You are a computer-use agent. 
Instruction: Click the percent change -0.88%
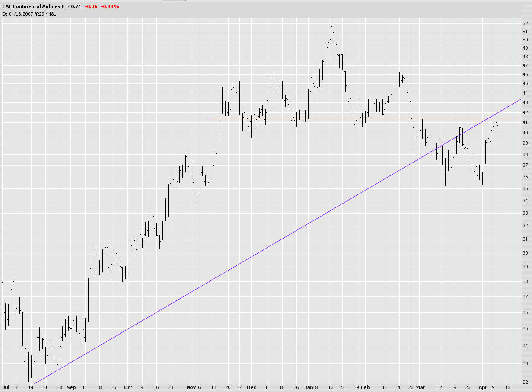tap(110, 6)
